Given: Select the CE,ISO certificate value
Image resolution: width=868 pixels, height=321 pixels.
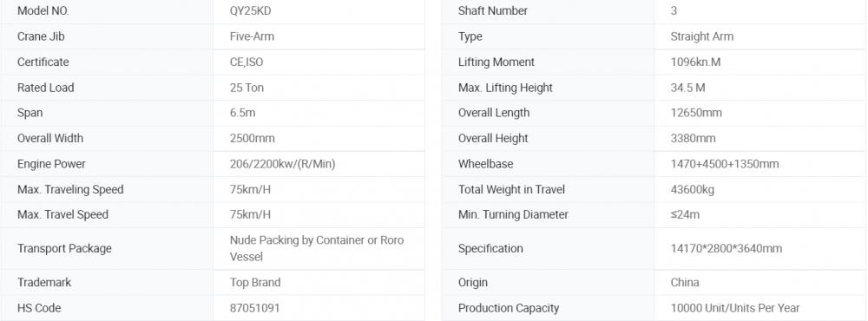Looking at the screenshot, I should point(247,62).
